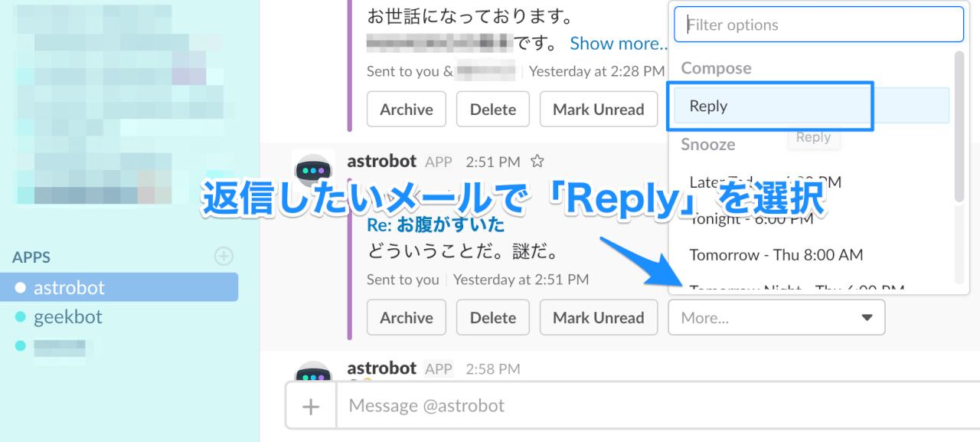Mark the upper email as unread
Image resolution: width=980 pixels, height=442 pixels.
[x=599, y=110]
